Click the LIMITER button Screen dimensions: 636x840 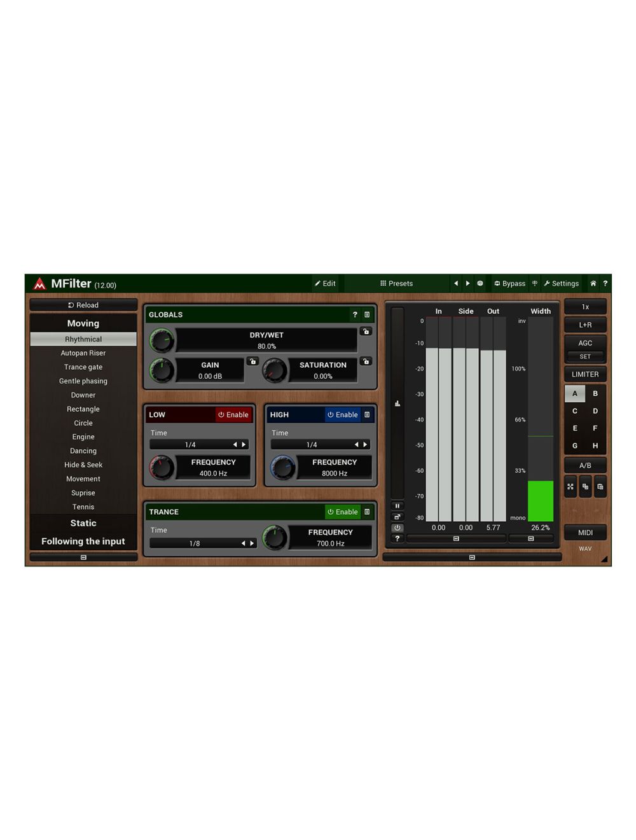585,374
